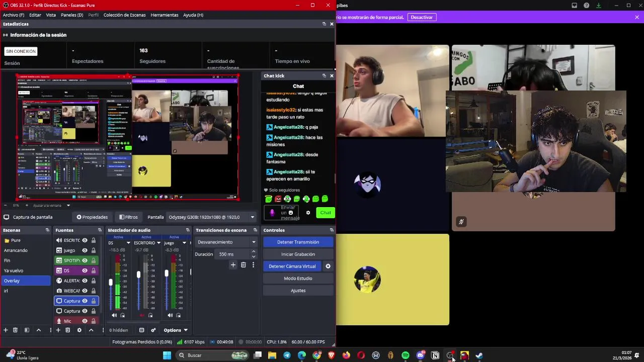Open the 'Ajustar a la ventana' zoom dropdown
The height and width of the screenshot is (362, 644).
tap(51, 205)
